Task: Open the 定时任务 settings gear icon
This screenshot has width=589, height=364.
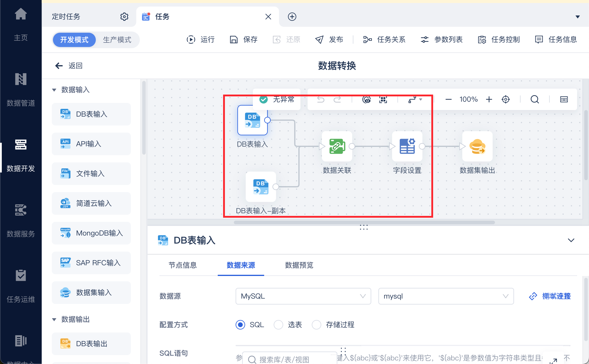Action: [x=124, y=17]
